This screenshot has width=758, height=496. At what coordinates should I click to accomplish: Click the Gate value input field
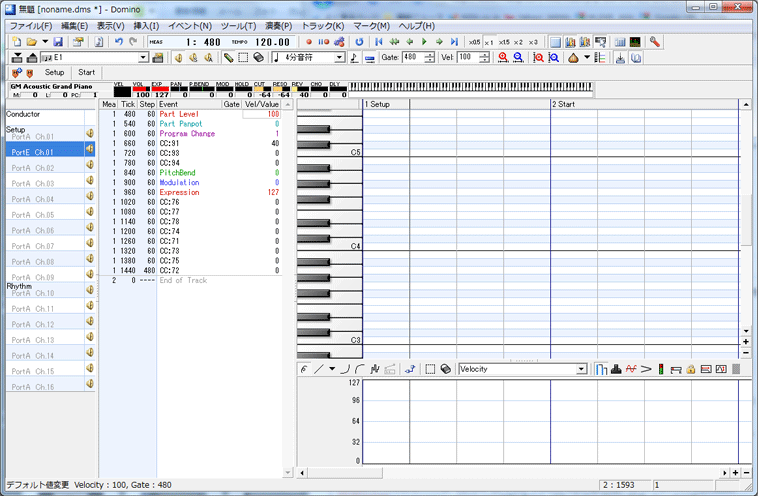pos(410,58)
